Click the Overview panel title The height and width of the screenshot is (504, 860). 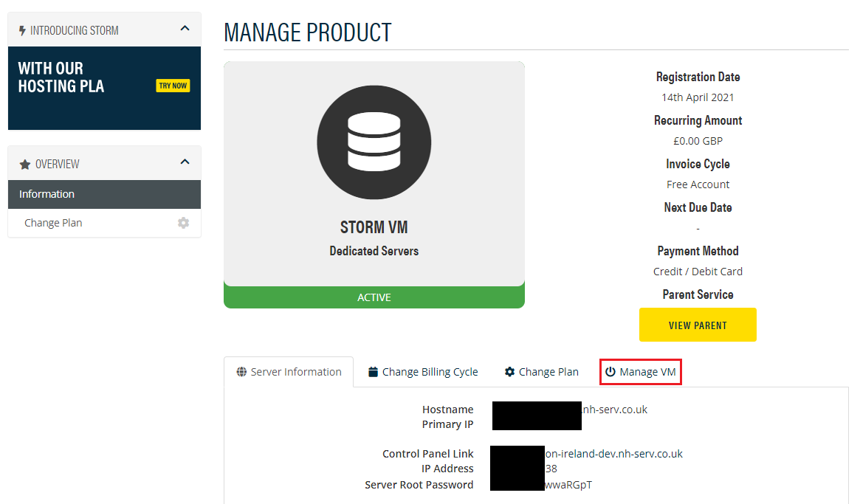[57, 165]
